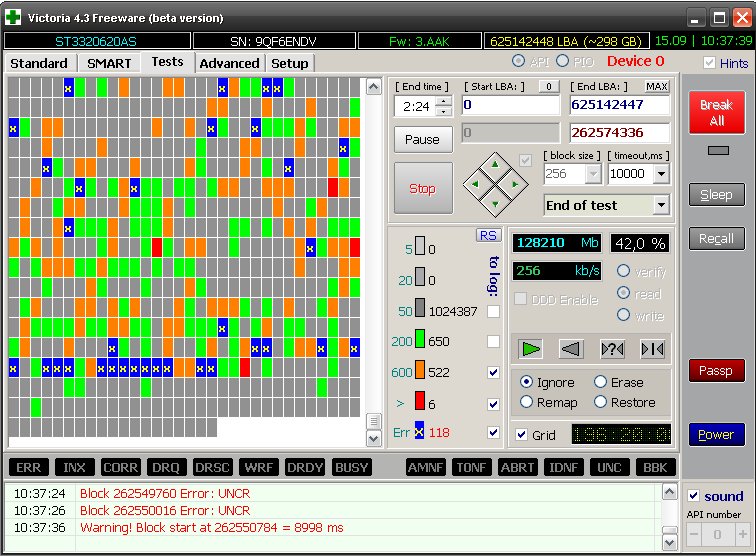
Task: Open the End of test dropdown
Action: (662, 205)
